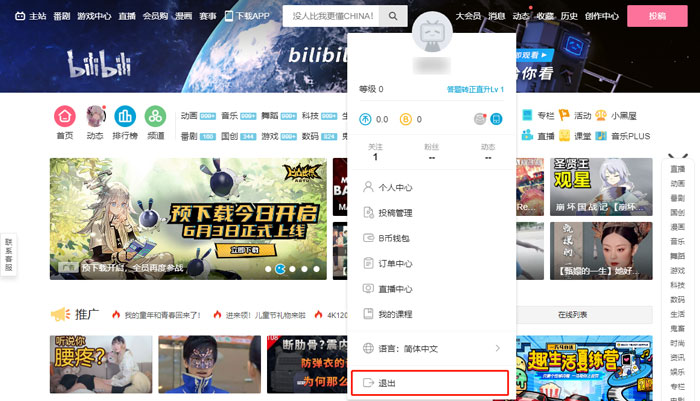700x401 pixels.
Task: Jump to 直播 in right sidebar
Action: pos(677,169)
